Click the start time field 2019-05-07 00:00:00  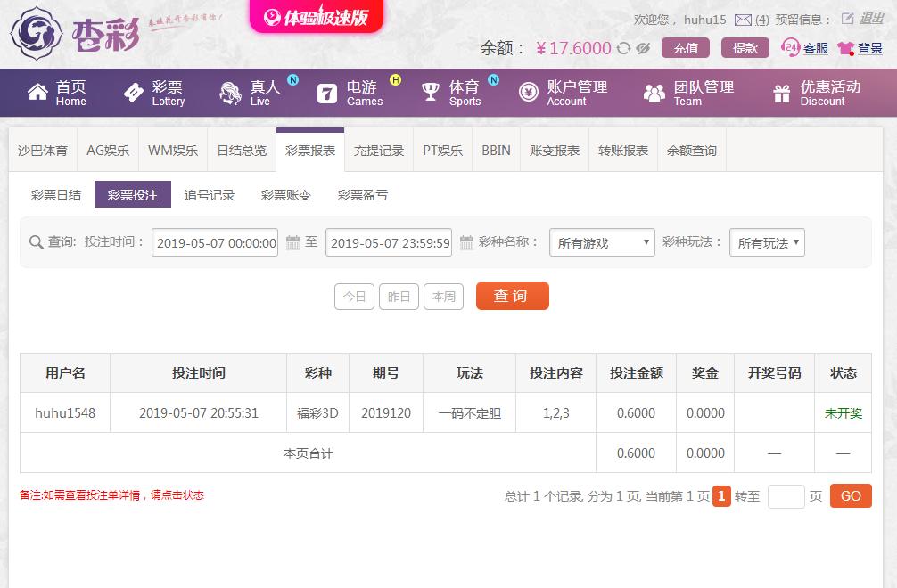[x=215, y=242]
